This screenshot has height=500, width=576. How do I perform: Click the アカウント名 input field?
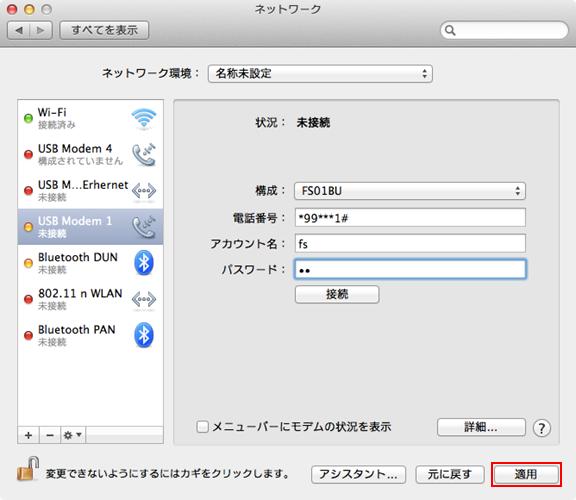click(x=410, y=243)
